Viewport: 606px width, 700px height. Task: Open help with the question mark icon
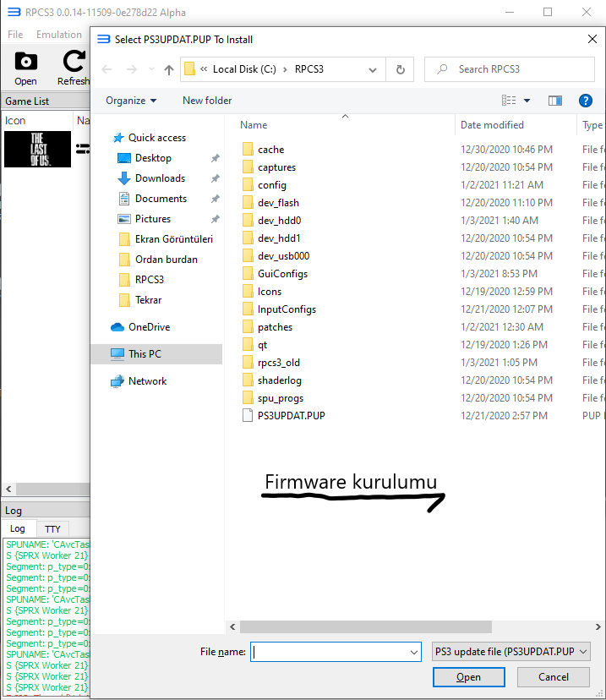[585, 101]
